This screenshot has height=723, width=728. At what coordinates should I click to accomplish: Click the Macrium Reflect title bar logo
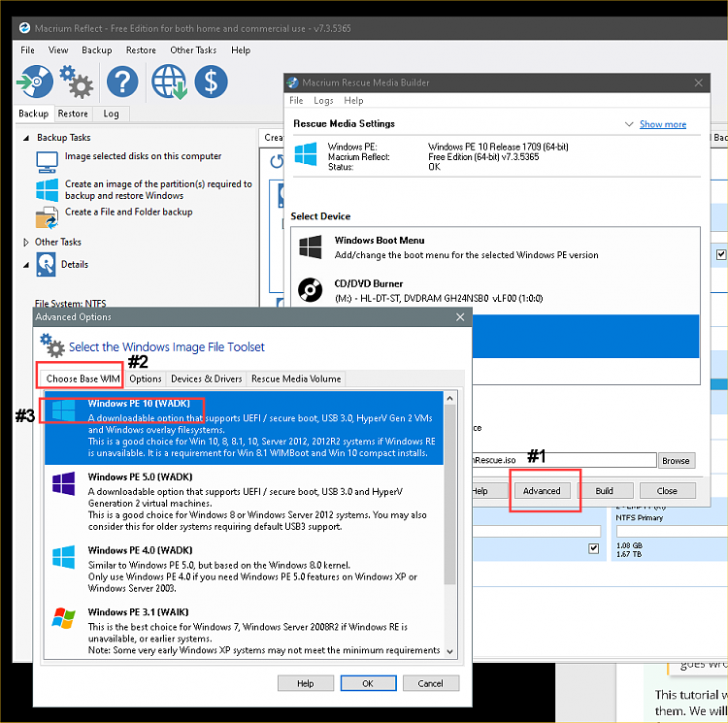pos(24,28)
